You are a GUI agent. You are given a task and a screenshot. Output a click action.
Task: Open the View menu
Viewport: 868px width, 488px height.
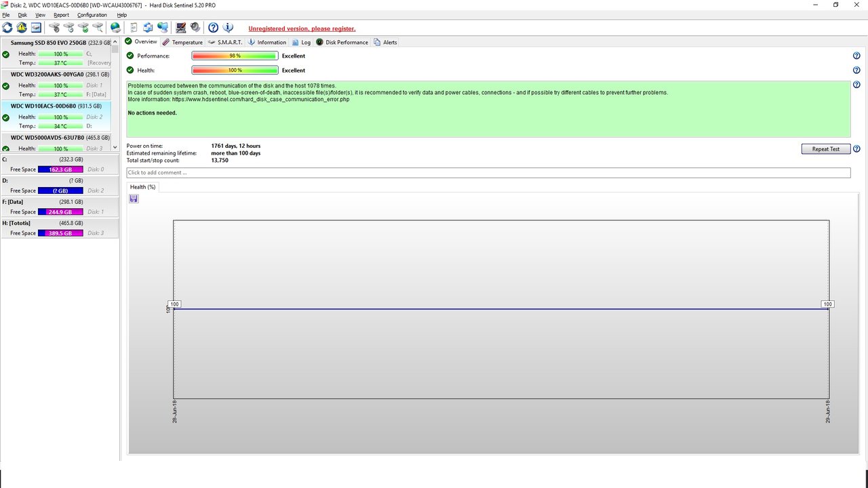pyautogui.click(x=41, y=15)
